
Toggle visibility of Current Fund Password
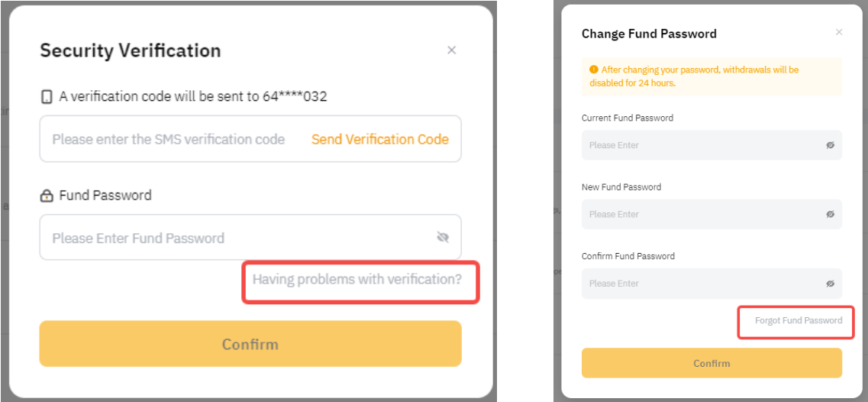[830, 145]
